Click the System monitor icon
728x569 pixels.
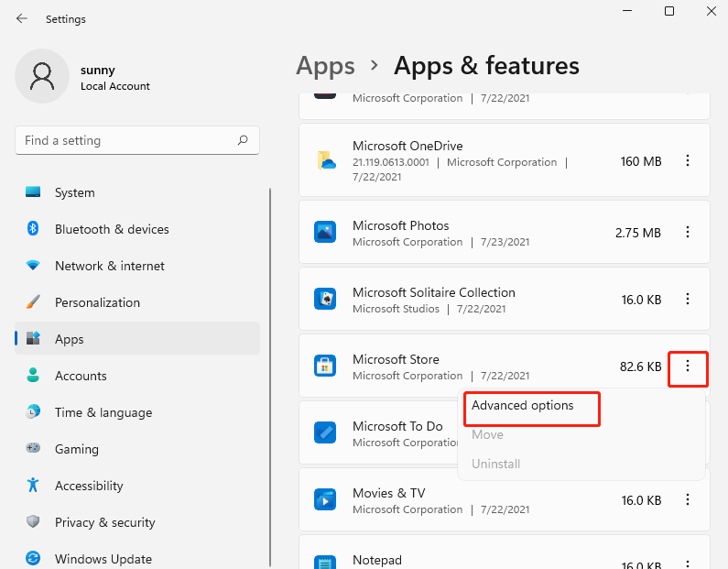point(33,191)
